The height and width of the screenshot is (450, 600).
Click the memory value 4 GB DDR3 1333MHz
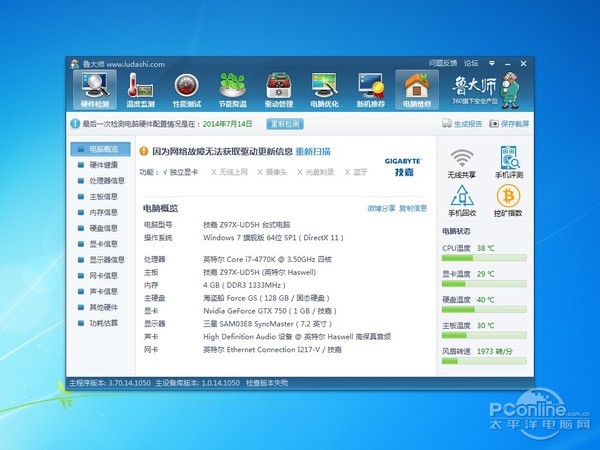coord(244,285)
